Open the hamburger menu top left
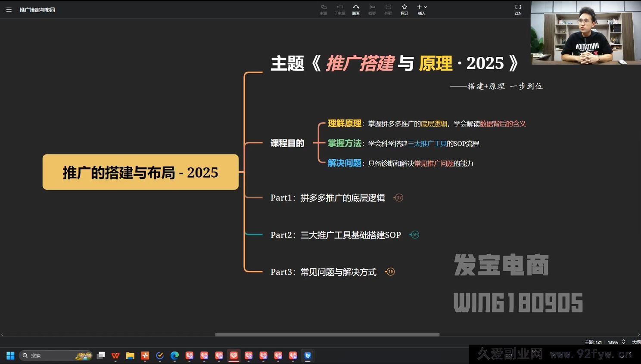Image resolution: width=641 pixels, height=364 pixels. click(9, 9)
